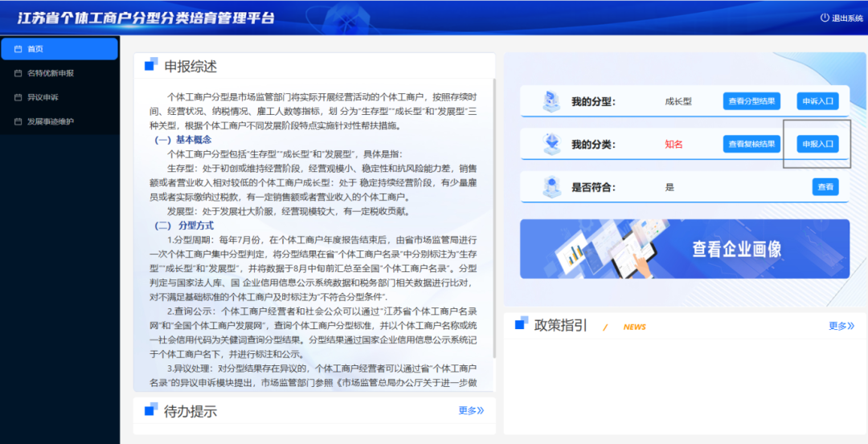Image resolution: width=868 pixels, height=444 pixels.
Task: Click the 申报入口 button
Action: [x=817, y=145]
